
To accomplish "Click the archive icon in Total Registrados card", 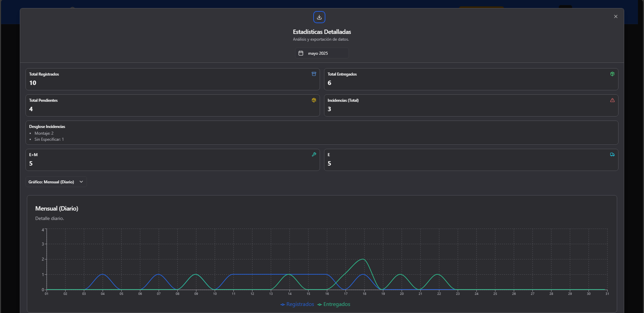I will coord(314,74).
